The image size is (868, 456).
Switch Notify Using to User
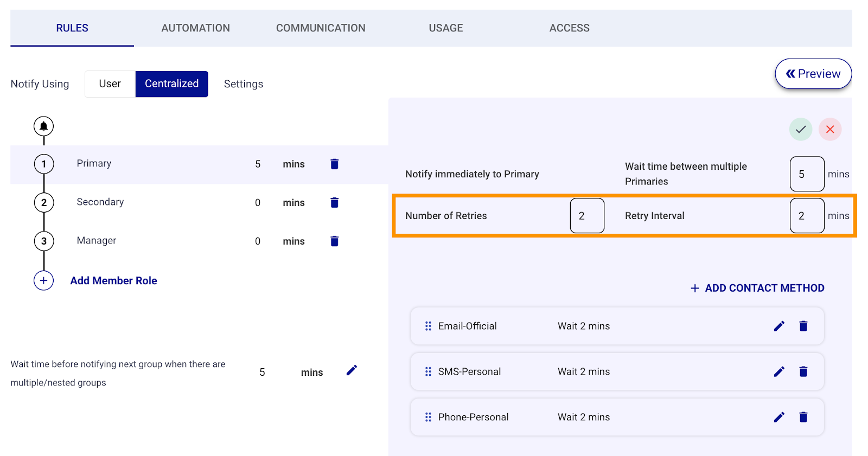point(110,84)
